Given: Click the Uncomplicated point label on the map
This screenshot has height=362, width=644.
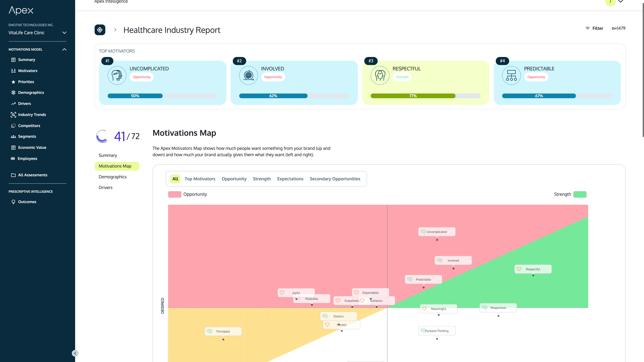Looking at the screenshot, I should [x=437, y=232].
